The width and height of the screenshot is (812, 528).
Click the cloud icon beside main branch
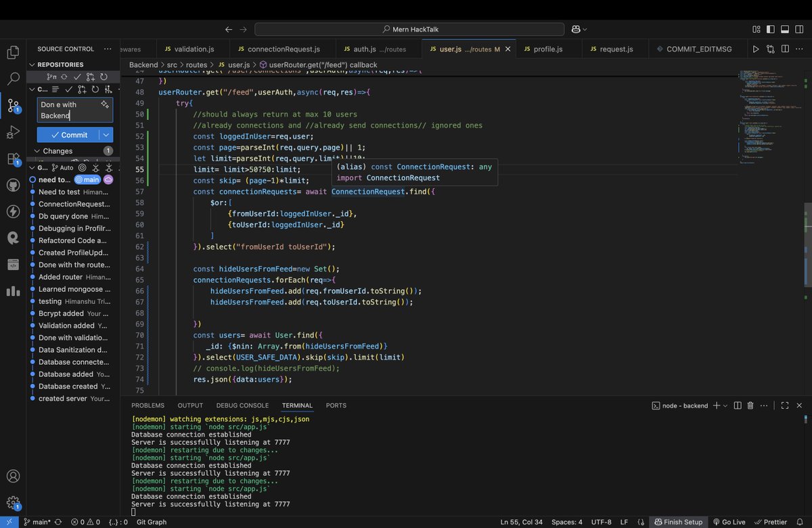108,179
